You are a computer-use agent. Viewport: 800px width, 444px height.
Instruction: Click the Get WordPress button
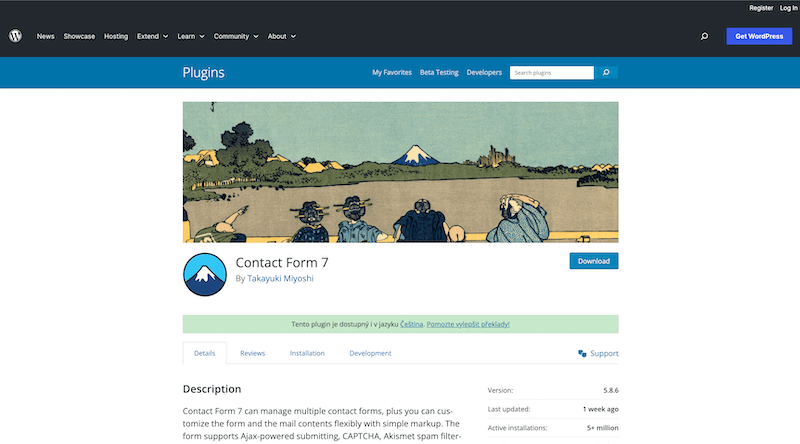[759, 36]
